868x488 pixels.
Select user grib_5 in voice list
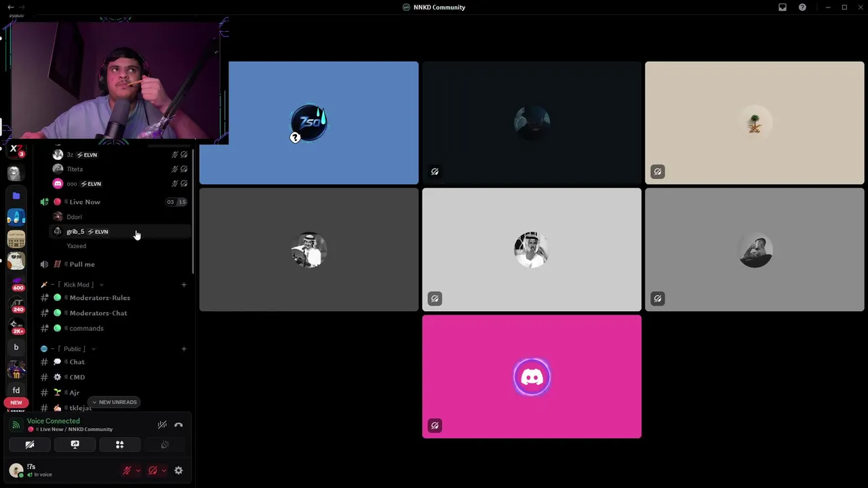click(121, 232)
